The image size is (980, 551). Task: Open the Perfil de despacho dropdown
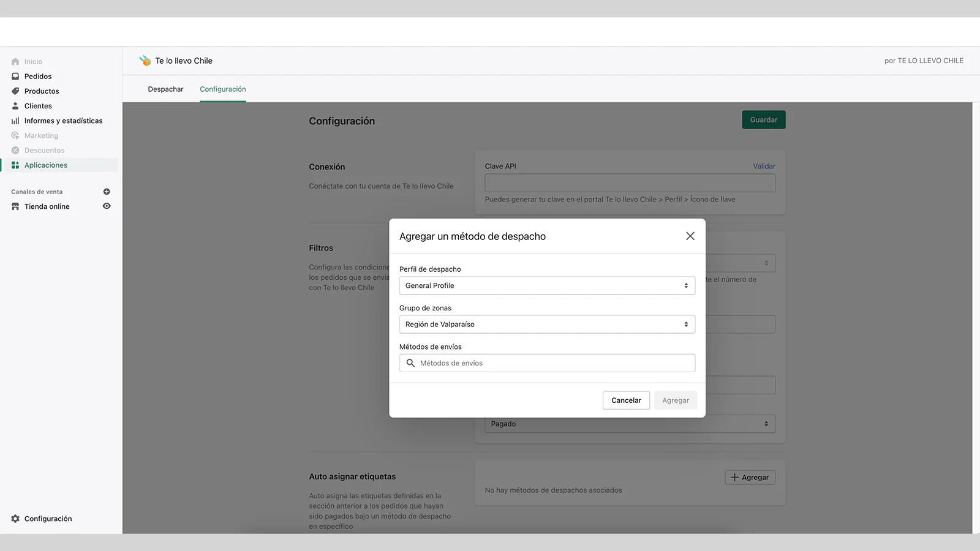pyautogui.click(x=546, y=286)
